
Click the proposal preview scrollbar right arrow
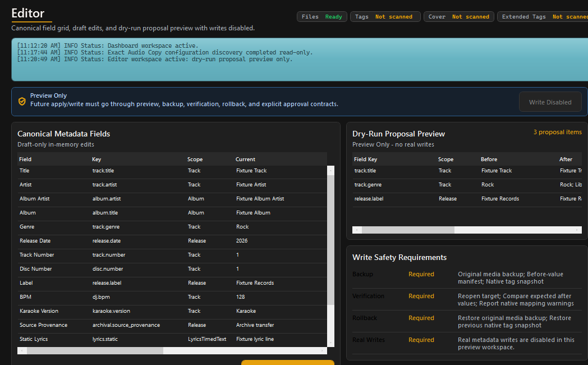tap(577, 230)
